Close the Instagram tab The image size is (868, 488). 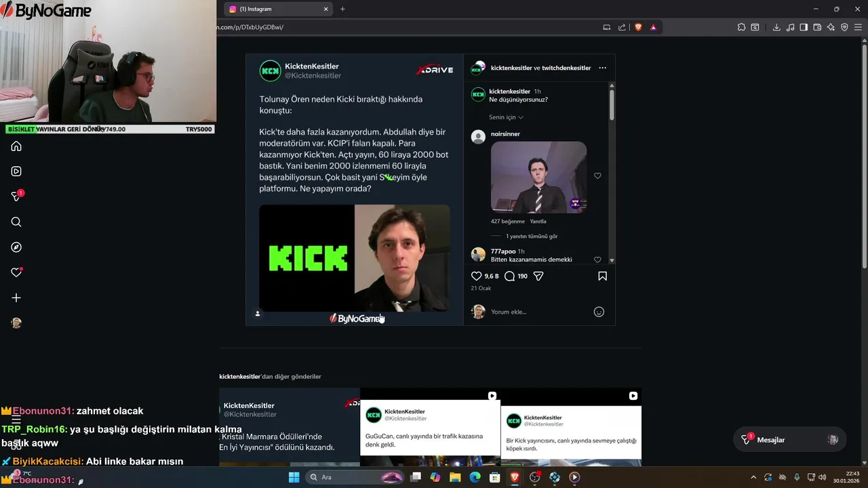coord(325,9)
